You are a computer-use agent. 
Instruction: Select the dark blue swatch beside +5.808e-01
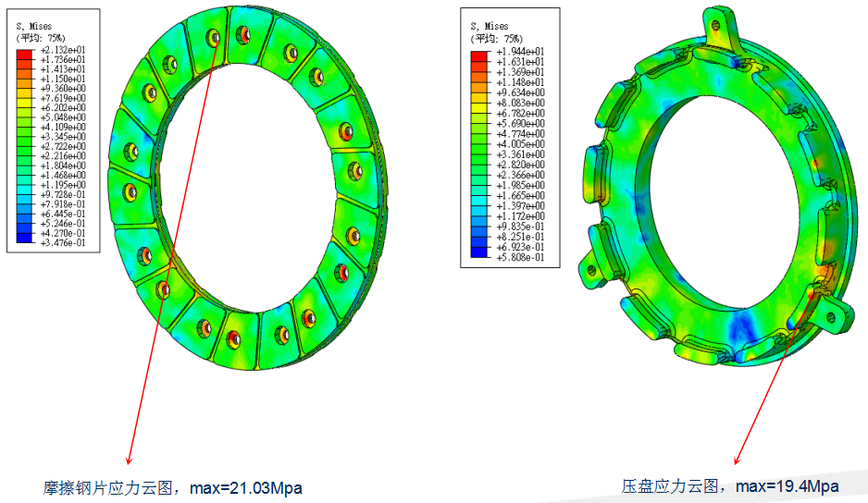point(478,251)
